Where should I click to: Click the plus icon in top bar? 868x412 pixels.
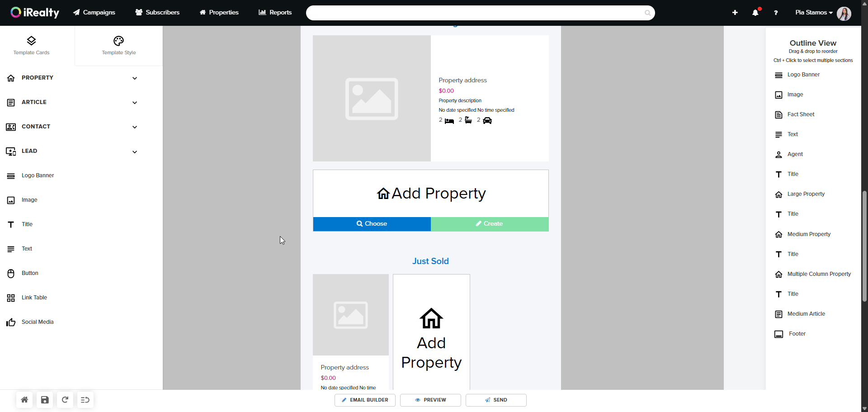(735, 13)
